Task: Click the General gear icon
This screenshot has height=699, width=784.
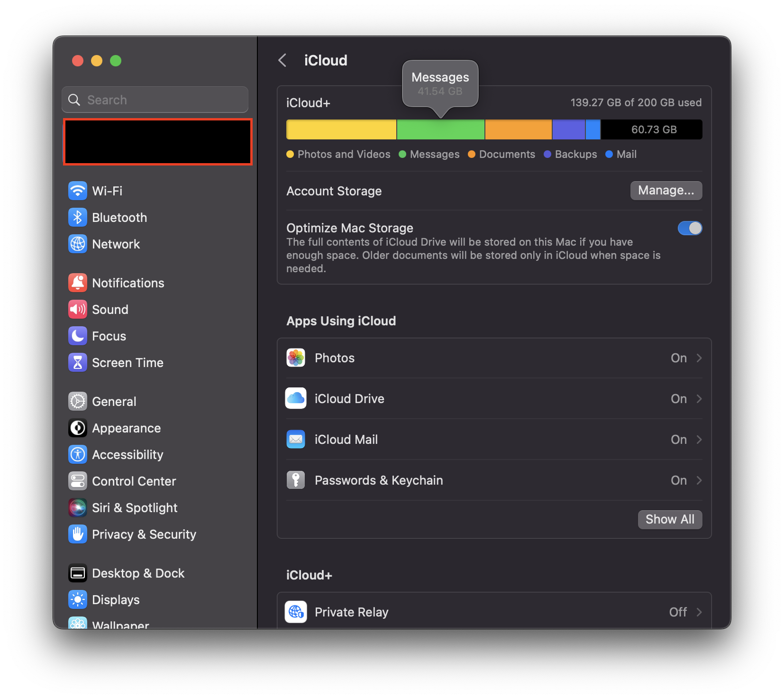Action: click(x=78, y=402)
